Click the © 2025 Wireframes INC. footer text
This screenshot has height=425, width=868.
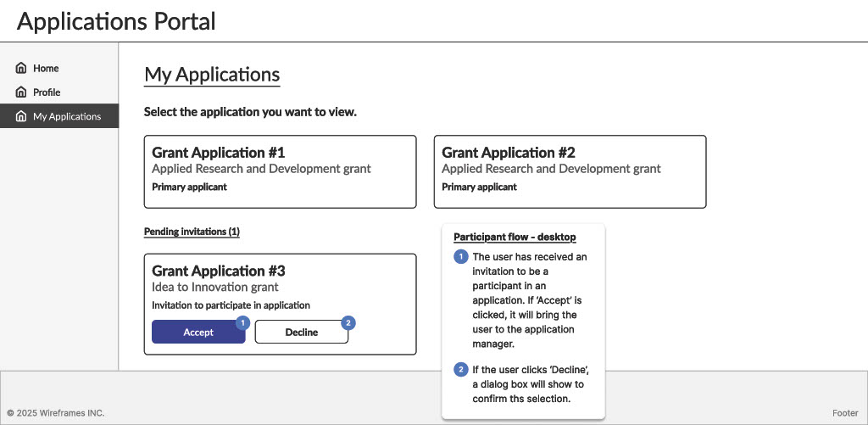pyautogui.click(x=55, y=413)
